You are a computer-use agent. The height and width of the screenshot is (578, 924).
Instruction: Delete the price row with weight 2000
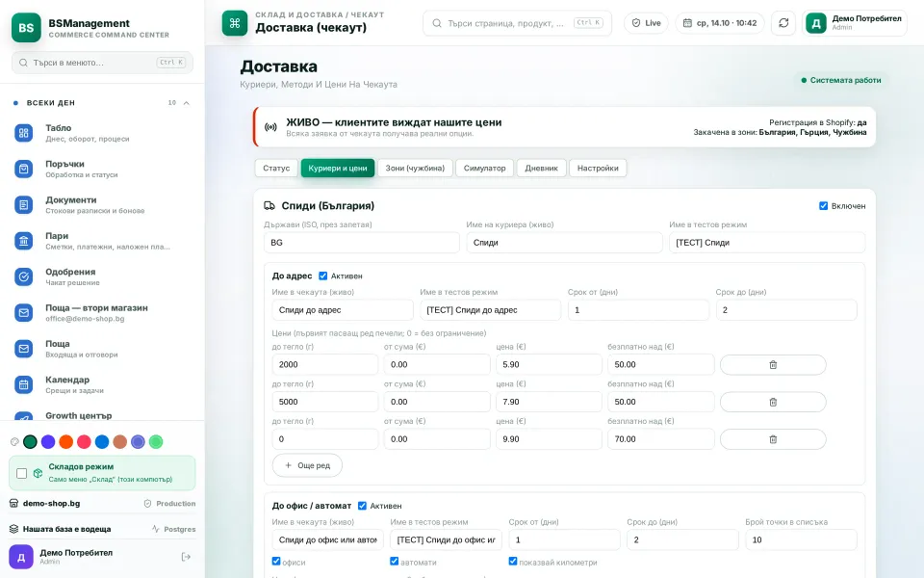(x=773, y=364)
